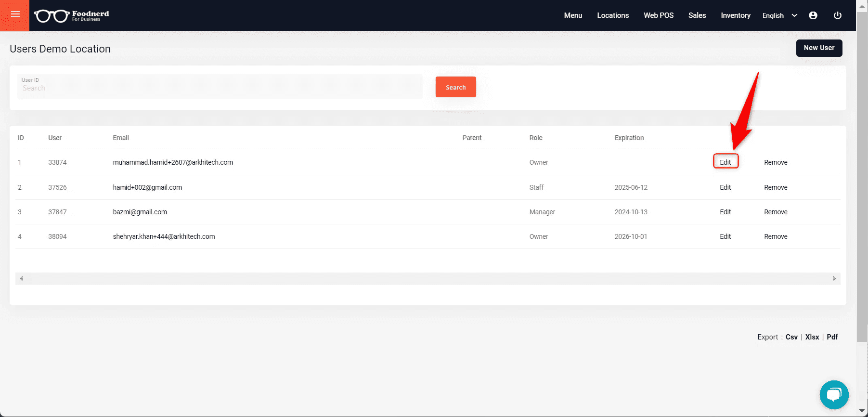Click the power logout icon
This screenshot has height=417, width=868.
[837, 15]
